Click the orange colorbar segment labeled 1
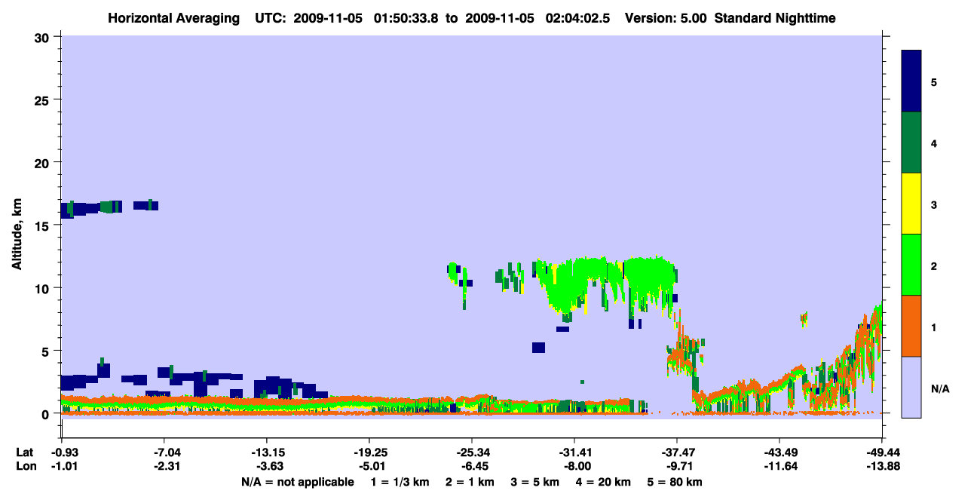Viewport: 980px width, 503px height. (911, 326)
